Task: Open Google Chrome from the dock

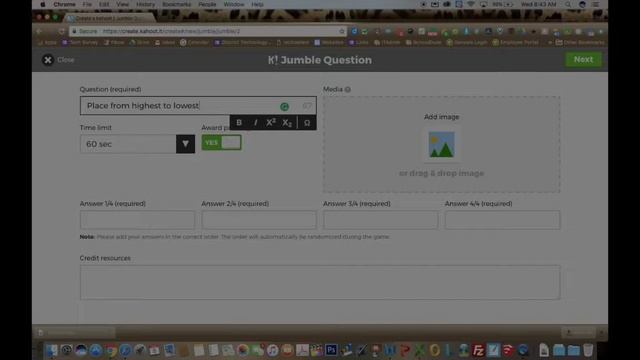Action: 111,350
